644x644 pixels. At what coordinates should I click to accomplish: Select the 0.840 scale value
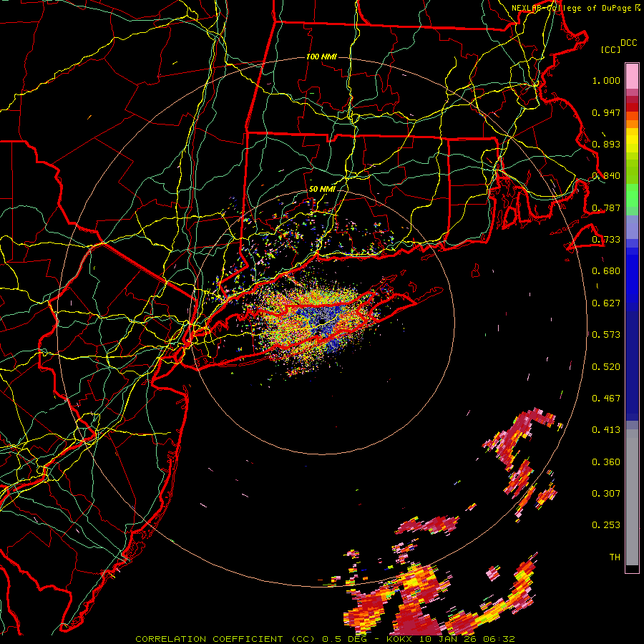[606, 176]
